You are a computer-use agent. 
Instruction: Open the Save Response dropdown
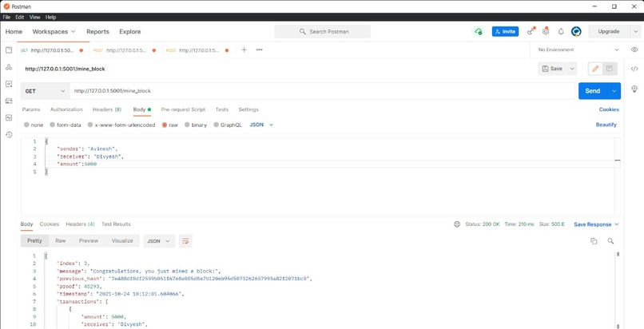pyautogui.click(x=596, y=224)
